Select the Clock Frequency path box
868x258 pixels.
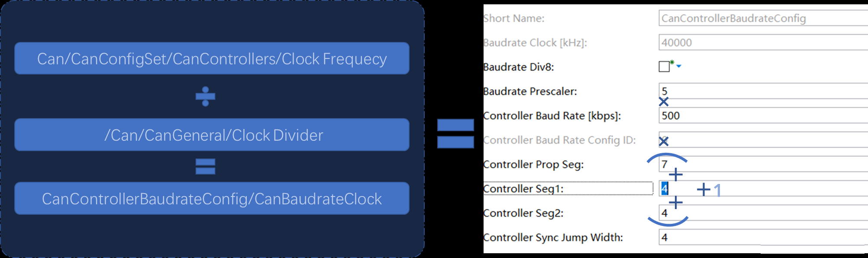click(x=212, y=58)
